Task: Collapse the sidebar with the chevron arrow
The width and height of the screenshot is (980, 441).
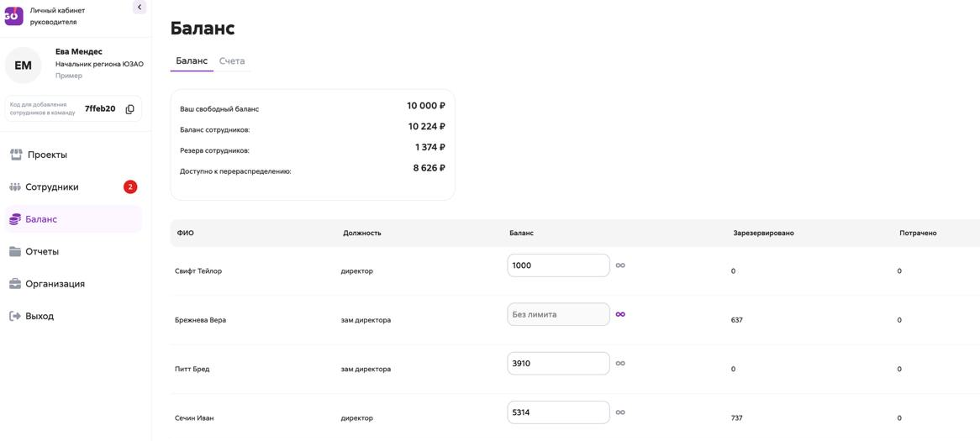Action: click(140, 7)
